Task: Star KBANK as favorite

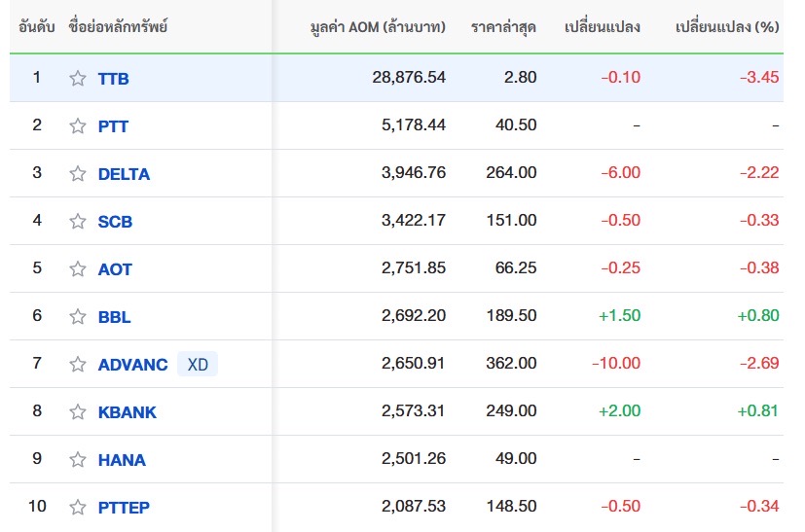Action: pyautogui.click(x=78, y=412)
